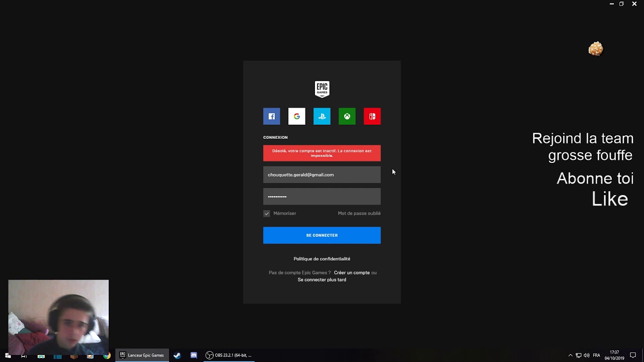The width and height of the screenshot is (644, 362).
Task: Click the password field
Action: point(322,197)
